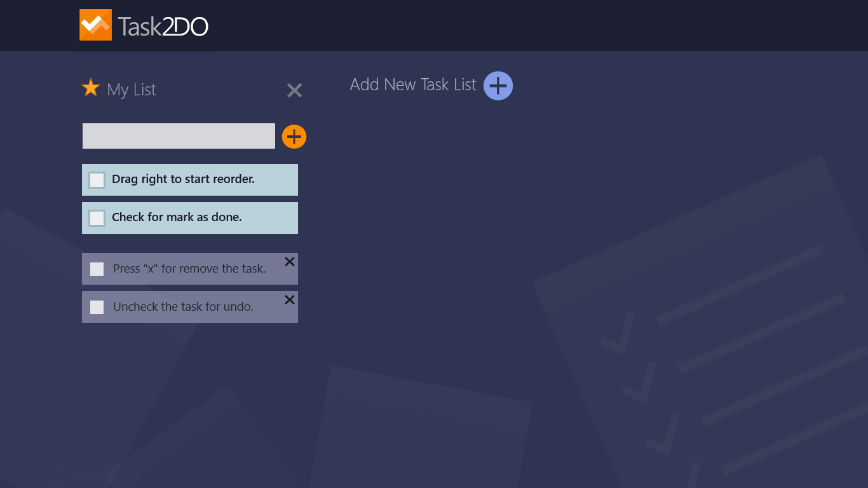This screenshot has width=868, height=488.
Task: Click the Task2DO header bar
Action: click(508, 25)
